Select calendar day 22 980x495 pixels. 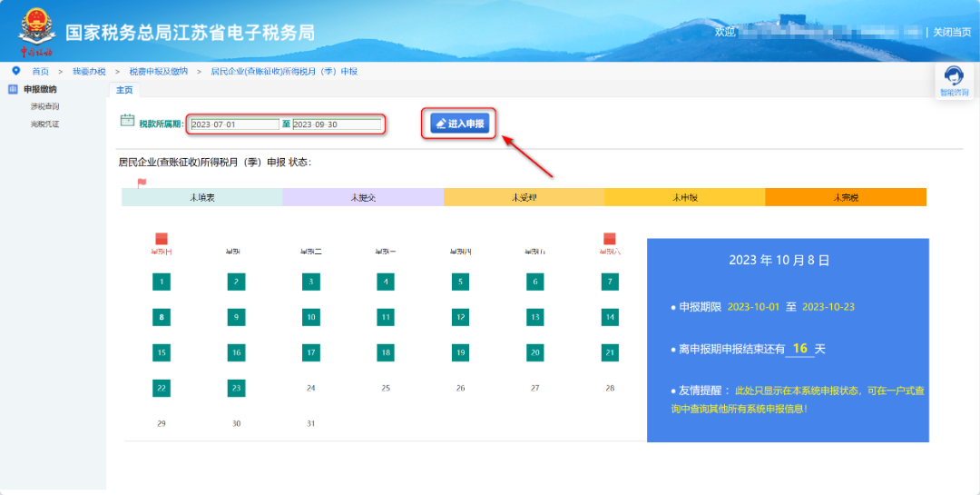coord(162,388)
